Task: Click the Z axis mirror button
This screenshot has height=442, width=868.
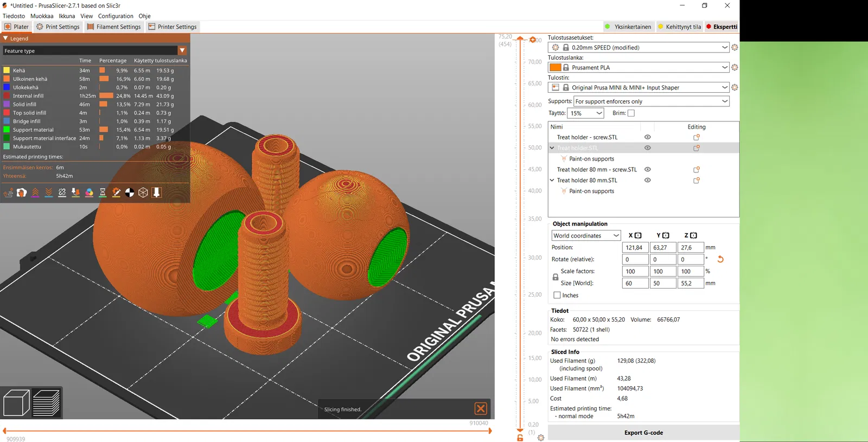Action: tap(694, 235)
